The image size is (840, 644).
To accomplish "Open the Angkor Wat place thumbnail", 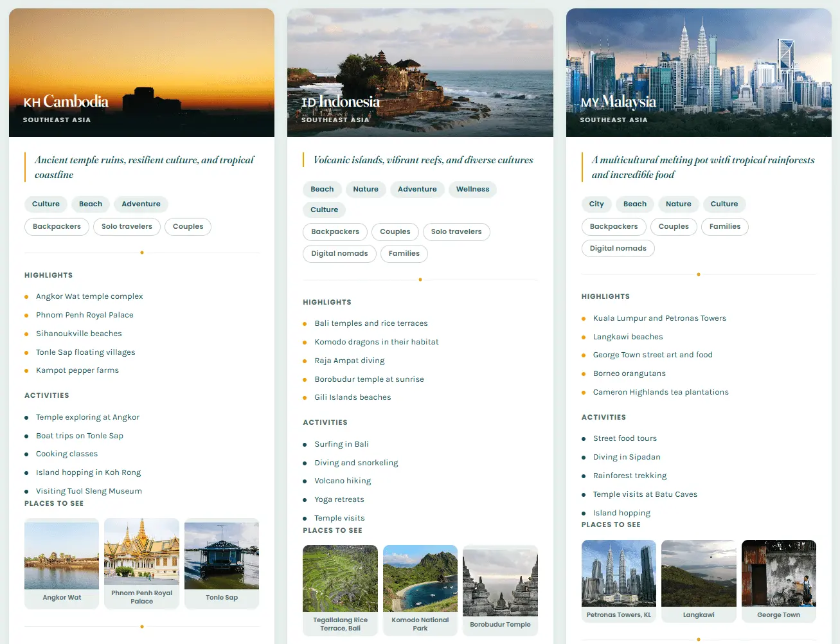I will [x=62, y=564].
